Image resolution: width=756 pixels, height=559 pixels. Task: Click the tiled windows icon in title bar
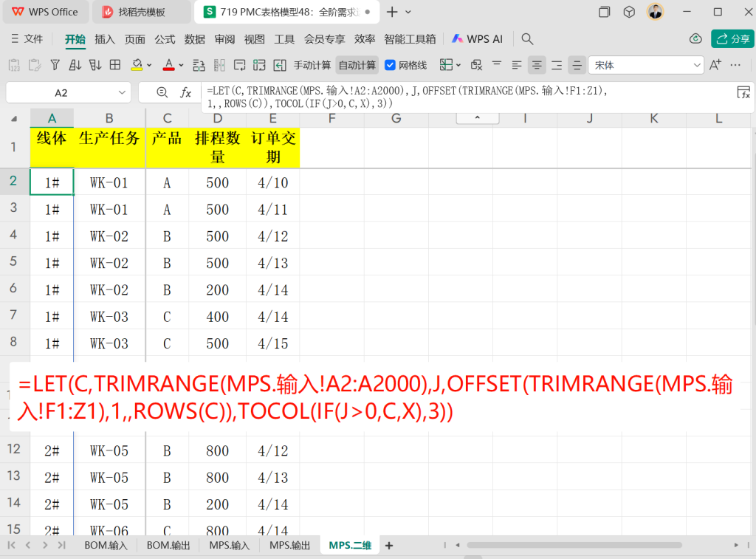pyautogui.click(x=604, y=12)
